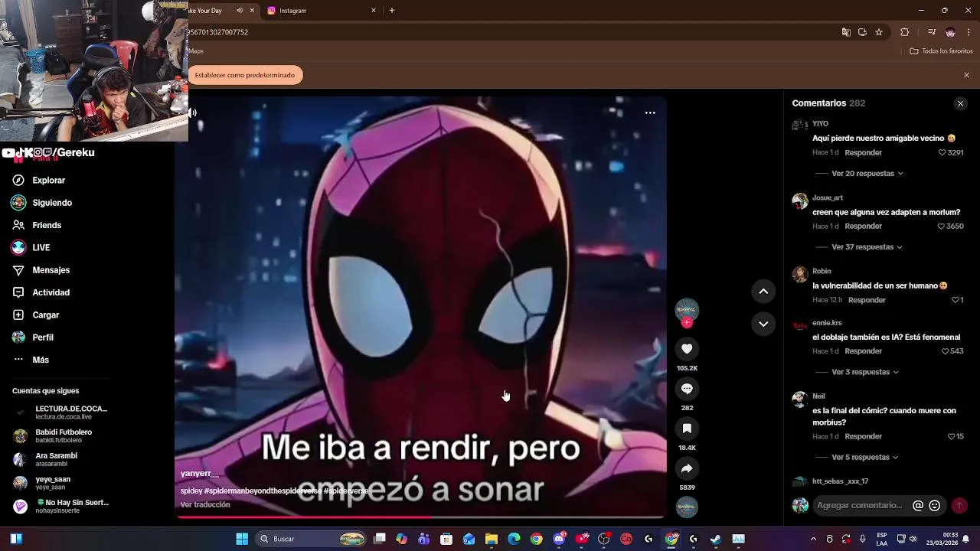Click the taskbar Buscar search box
Viewport: 980px width, 551px height.
tap(312, 539)
